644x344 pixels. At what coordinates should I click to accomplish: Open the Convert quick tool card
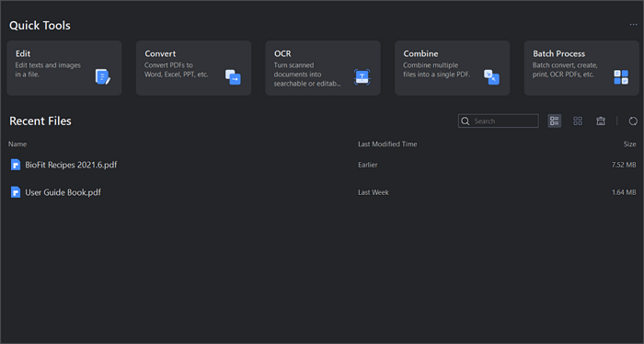[193, 68]
